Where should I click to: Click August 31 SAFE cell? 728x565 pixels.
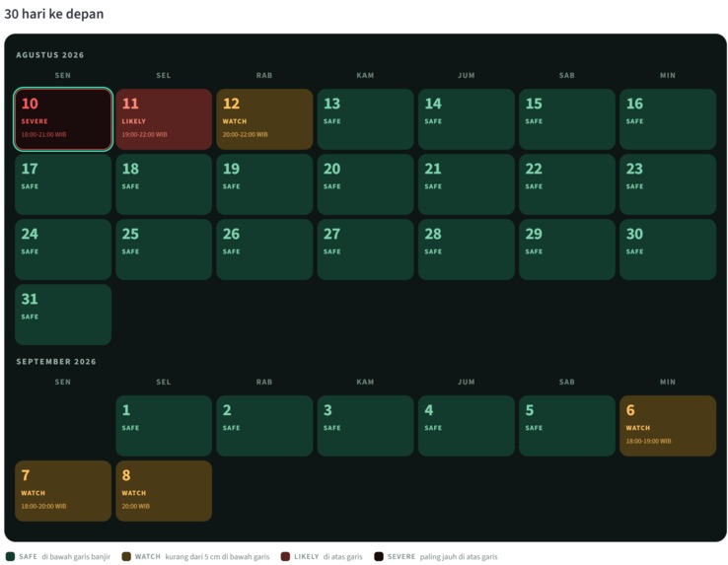click(x=63, y=315)
